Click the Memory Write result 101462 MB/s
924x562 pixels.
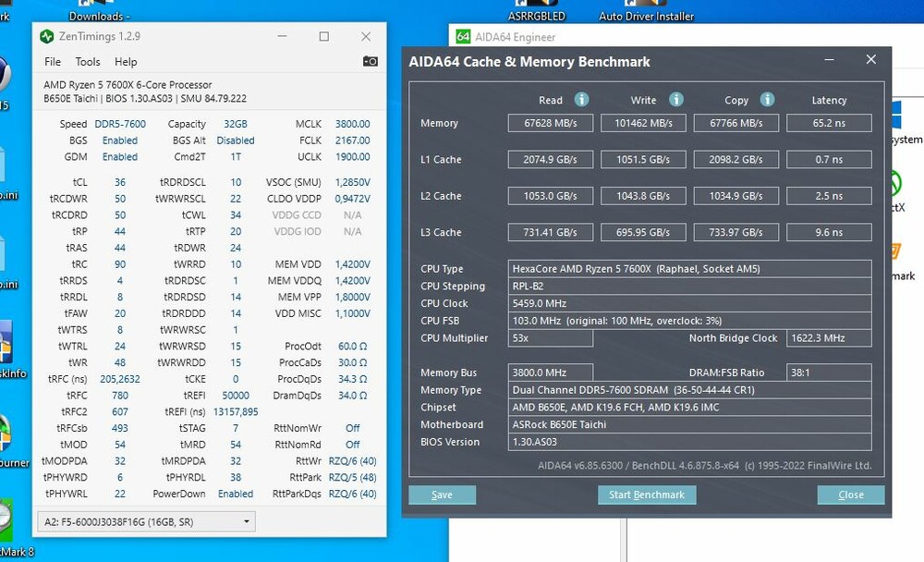pos(643,123)
